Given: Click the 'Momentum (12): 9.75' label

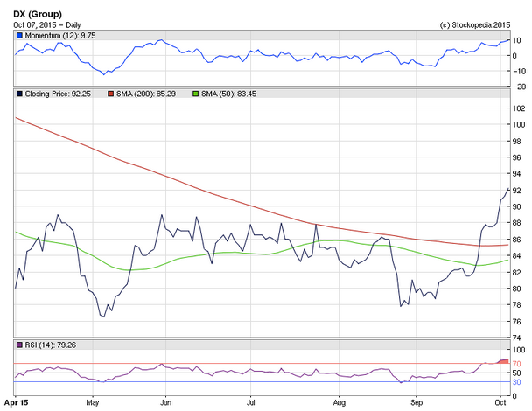Looking at the screenshot, I should point(60,35).
